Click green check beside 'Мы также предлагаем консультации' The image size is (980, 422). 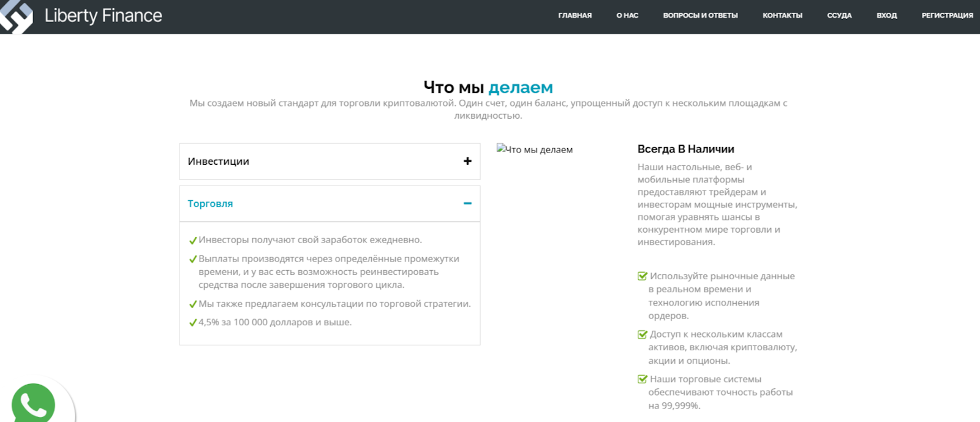click(x=193, y=304)
